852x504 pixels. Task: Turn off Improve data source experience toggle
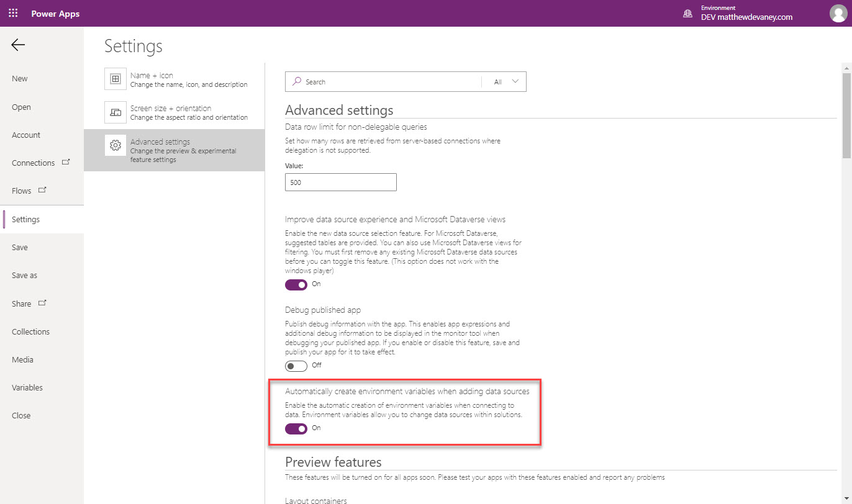tap(296, 284)
